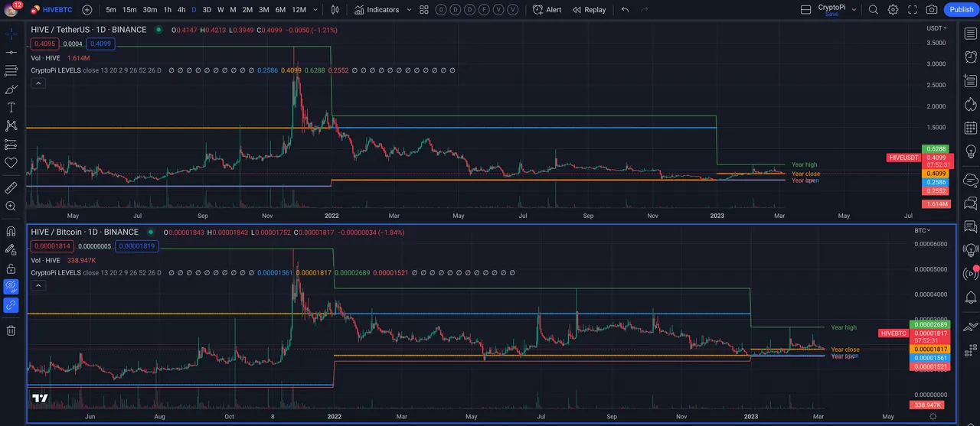The height and width of the screenshot is (426, 980).
Task: Select the ruler measure tool
Action: 11,187
